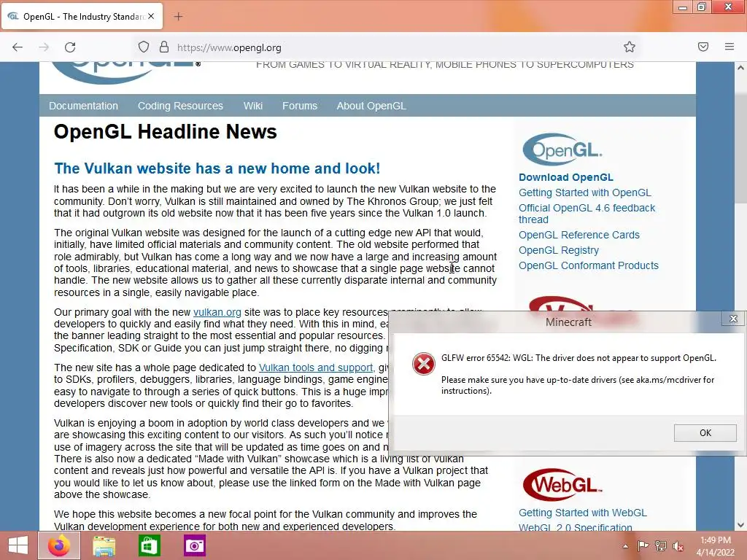This screenshot has height=560, width=747.
Task: Click the taskbar clock 1:49 PM
Action: pos(716,546)
